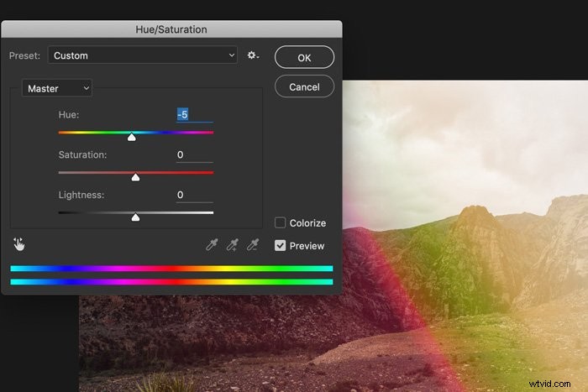Click the Hue/Saturation dialog title bar
588x392 pixels.
tap(171, 29)
